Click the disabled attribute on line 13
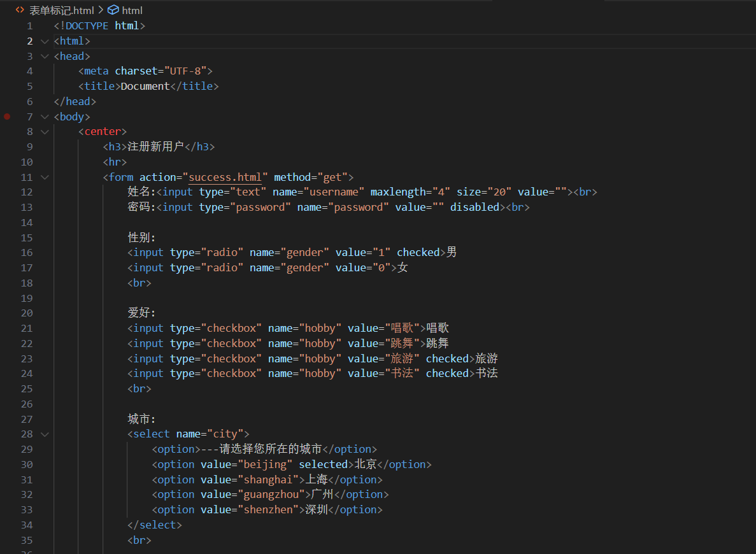The height and width of the screenshot is (554, 756). click(x=475, y=208)
